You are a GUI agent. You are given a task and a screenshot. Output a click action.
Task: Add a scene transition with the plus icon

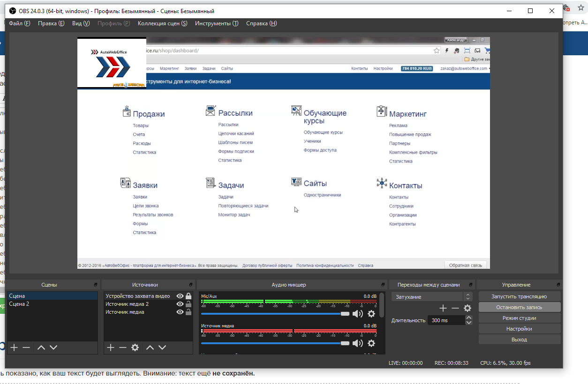pyautogui.click(x=443, y=308)
